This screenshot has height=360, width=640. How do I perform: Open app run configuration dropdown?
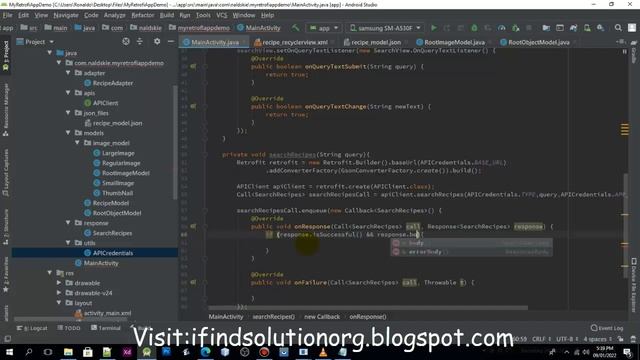(324, 28)
